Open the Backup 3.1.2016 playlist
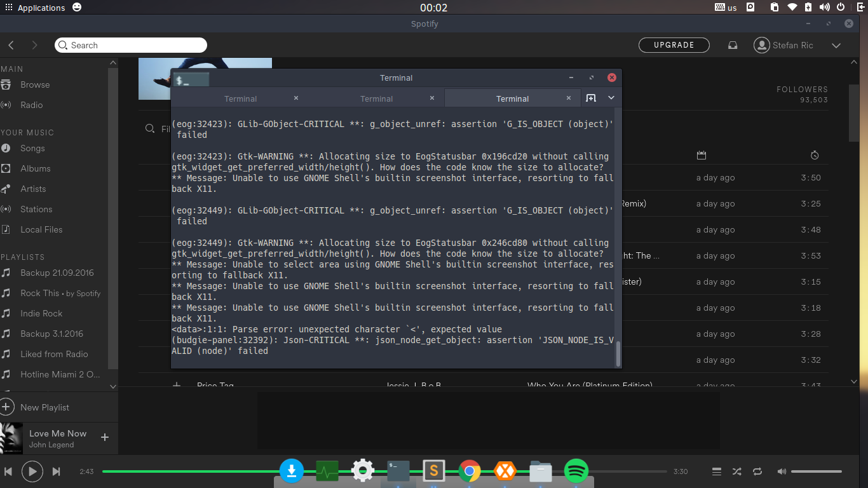Screen dimensions: 868x488 tap(51, 334)
